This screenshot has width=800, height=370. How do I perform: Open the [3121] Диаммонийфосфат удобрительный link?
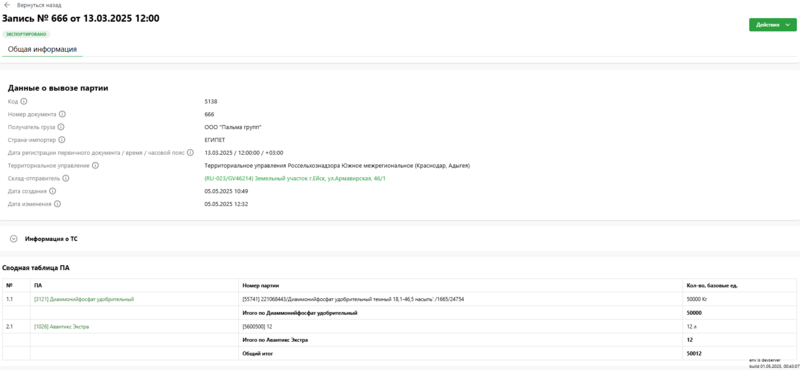84,299
